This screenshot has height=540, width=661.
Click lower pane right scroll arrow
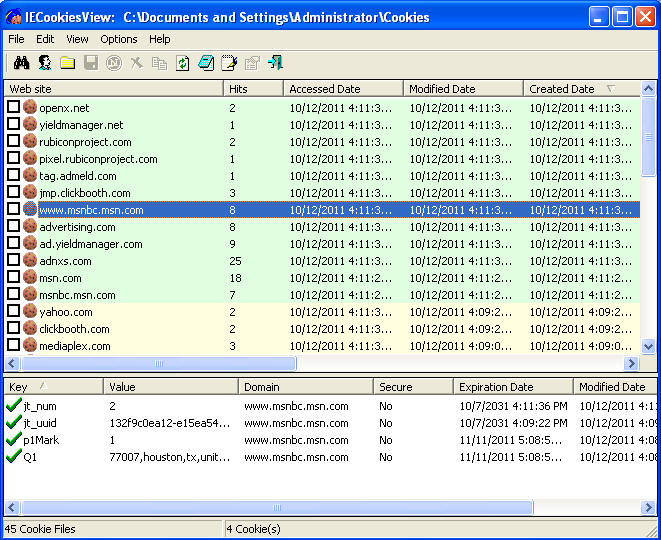click(x=648, y=507)
